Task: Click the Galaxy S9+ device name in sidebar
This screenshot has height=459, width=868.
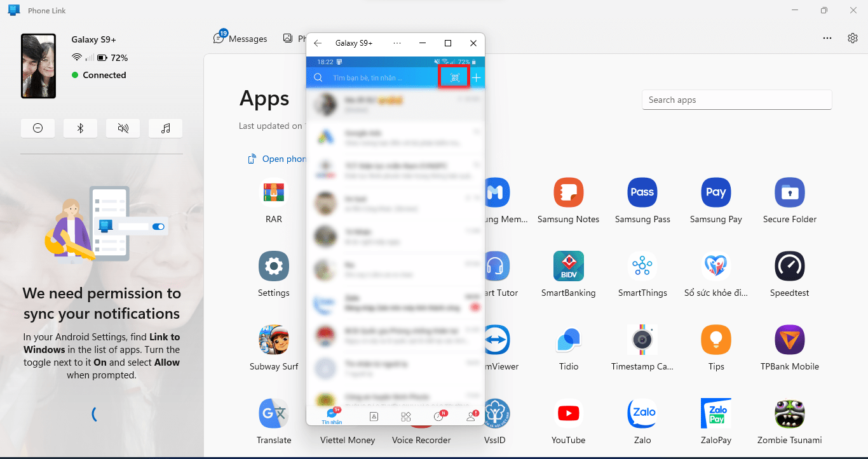Action: point(93,39)
